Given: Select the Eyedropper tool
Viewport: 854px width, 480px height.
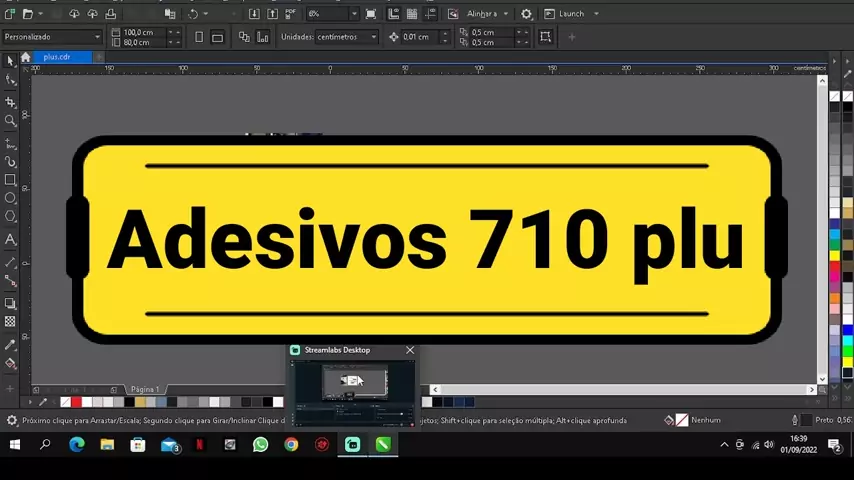Looking at the screenshot, I should (10, 344).
